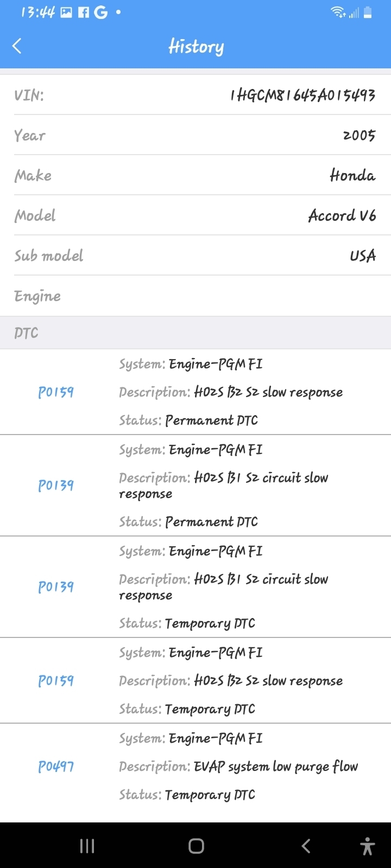This screenshot has height=868, width=391.
Task: Open the accessibility shortcut icon
Action: click(368, 845)
